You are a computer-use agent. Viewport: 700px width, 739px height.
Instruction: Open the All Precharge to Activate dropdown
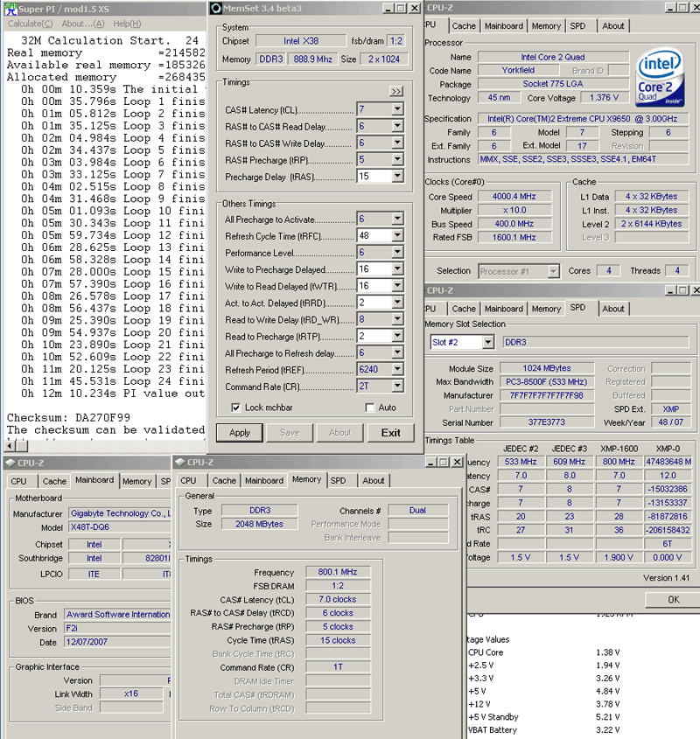point(397,219)
